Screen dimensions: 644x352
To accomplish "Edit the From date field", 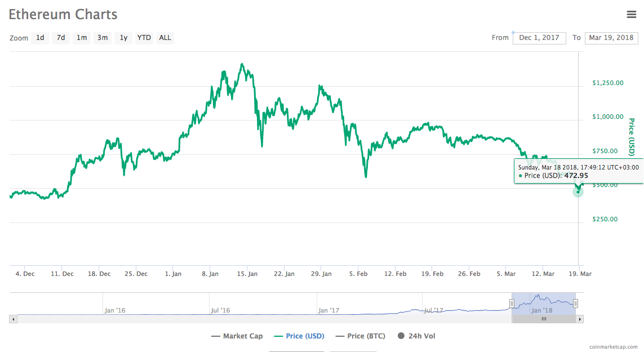I will (539, 38).
